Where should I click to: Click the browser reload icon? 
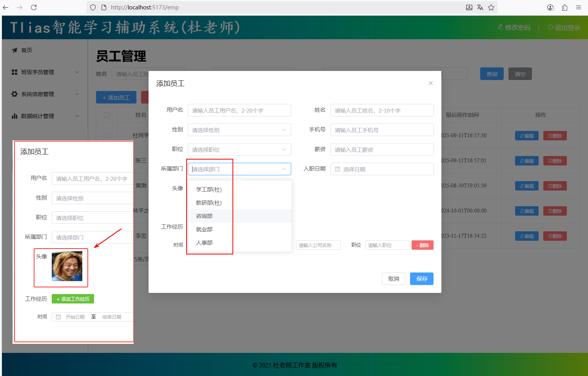pyautogui.click(x=34, y=7)
